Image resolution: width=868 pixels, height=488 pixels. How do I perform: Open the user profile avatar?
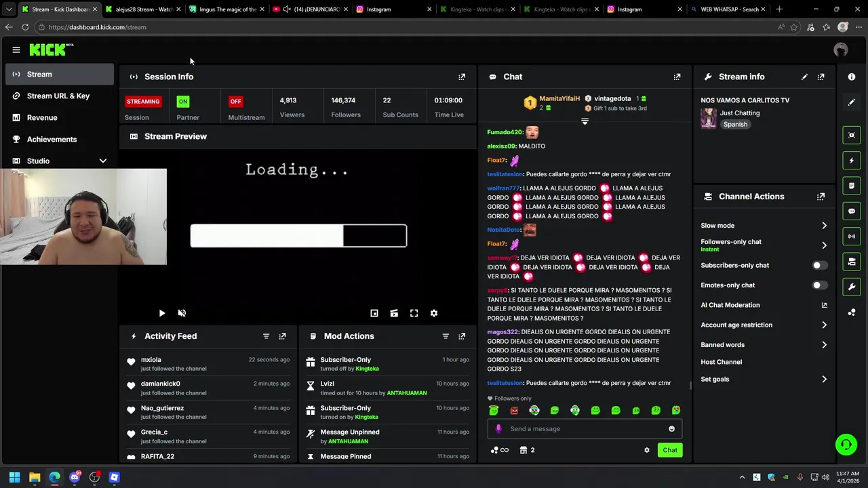841,49
